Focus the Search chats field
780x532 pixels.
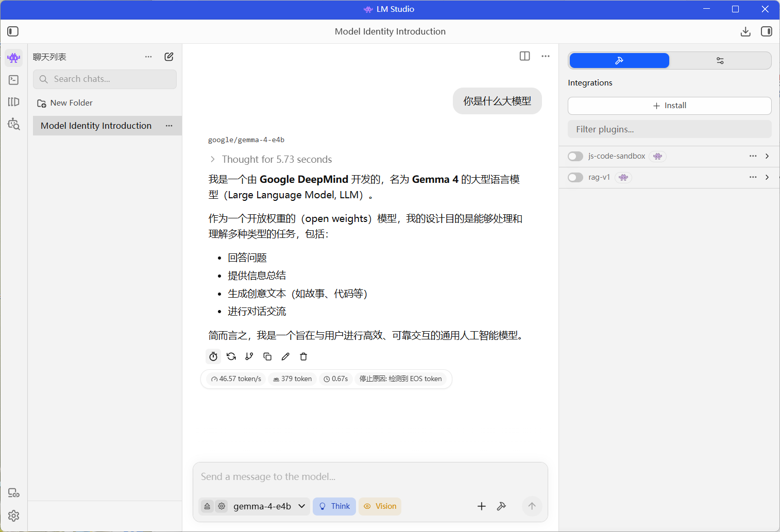click(105, 79)
